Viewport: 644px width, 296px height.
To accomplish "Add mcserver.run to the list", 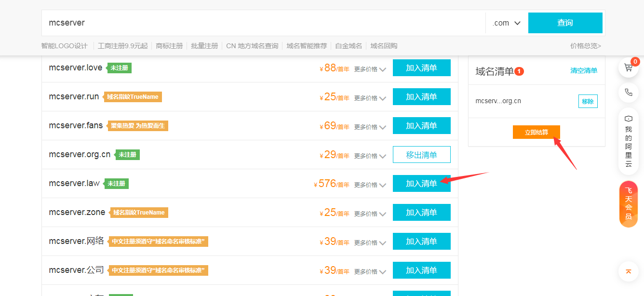I will [x=421, y=97].
